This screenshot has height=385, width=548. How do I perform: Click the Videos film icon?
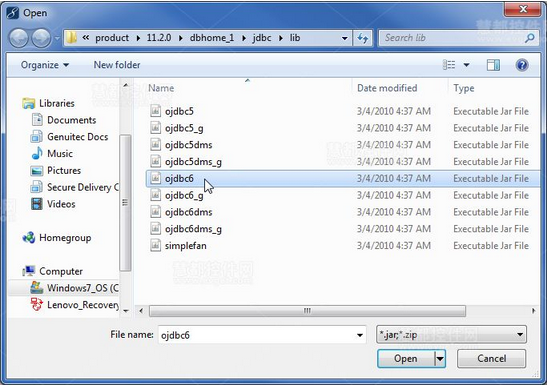(x=37, y=204)
